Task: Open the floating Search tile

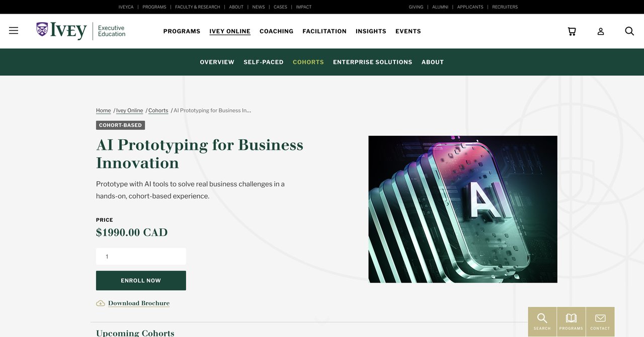Action: (x=542, y=322)
